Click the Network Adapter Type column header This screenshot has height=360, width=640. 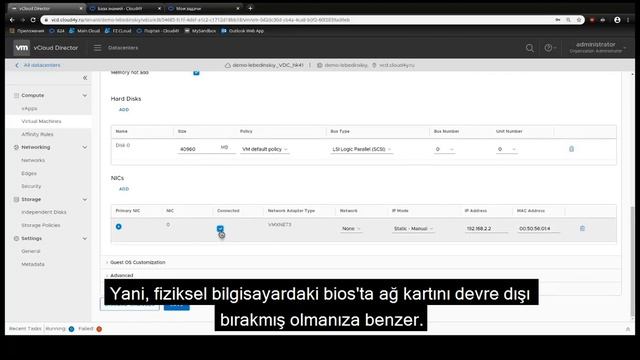tap(291, 211)
